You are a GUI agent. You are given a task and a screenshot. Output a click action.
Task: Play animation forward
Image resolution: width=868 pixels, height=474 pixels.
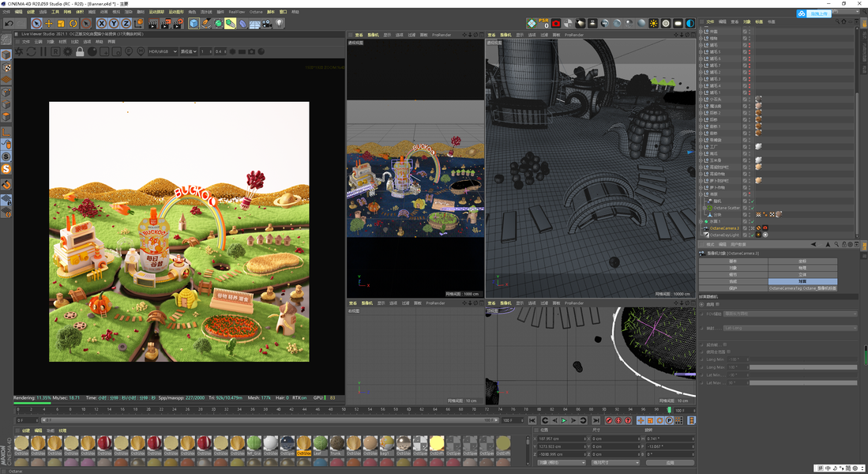pyautogui.click(x=564, y=420)
